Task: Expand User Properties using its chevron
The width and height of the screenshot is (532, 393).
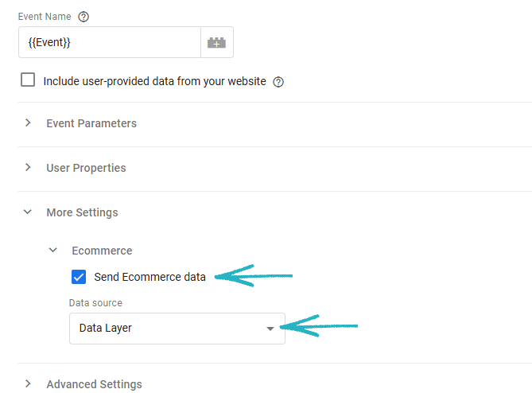Action: [28, 168]
